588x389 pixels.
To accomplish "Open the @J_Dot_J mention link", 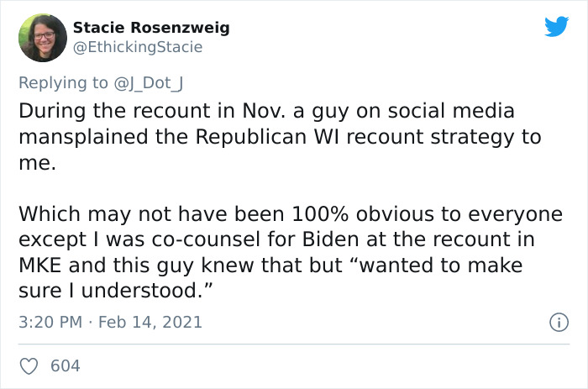I will tap(145, 82).
